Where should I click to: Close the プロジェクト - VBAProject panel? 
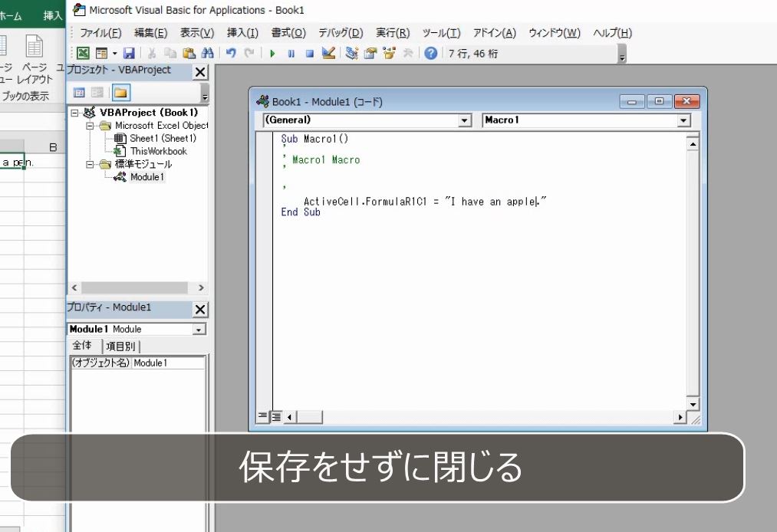[x=200, y=72]
